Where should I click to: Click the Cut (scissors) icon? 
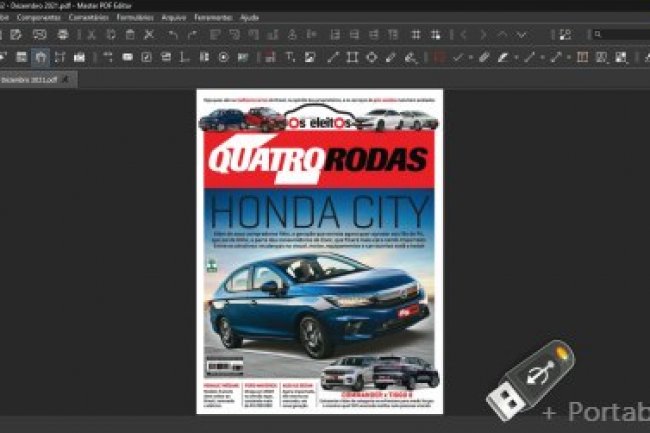pos(149,34)
